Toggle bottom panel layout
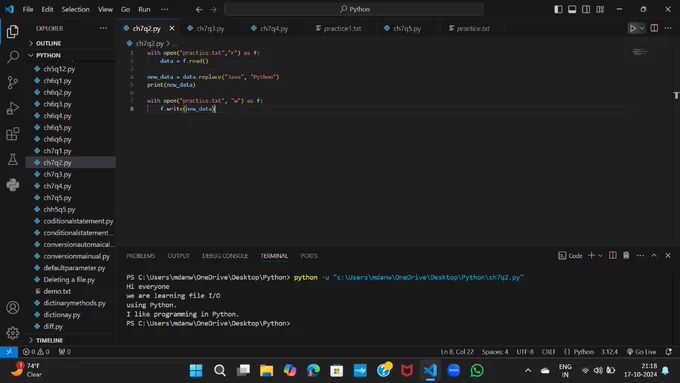This screenshot has height=383, width=680. 572,9
